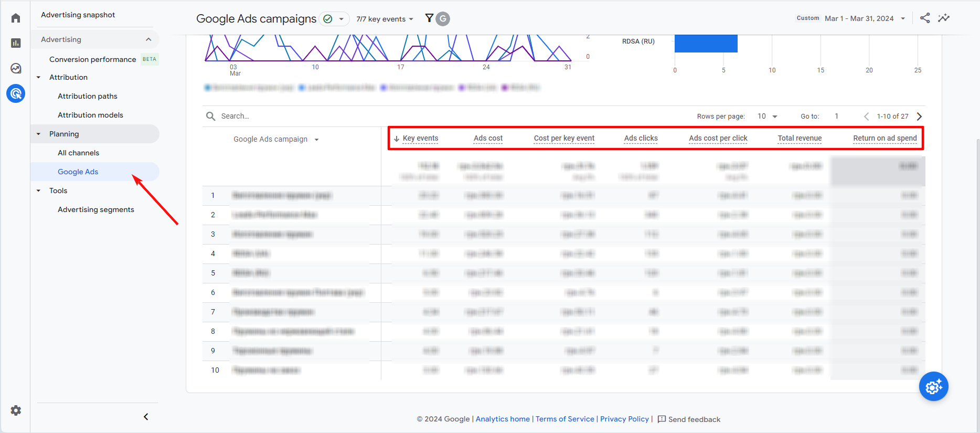Click the BETA badge

pyautogui.click(x=150, y=59)
